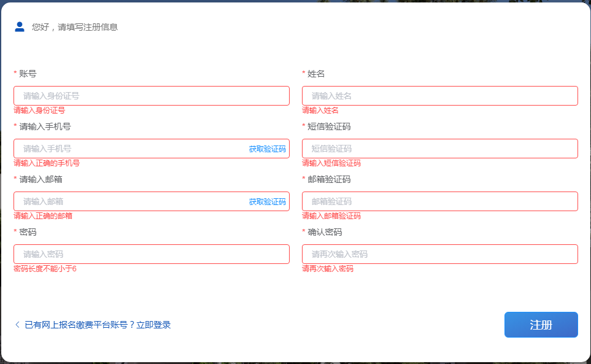The width and height of the screenshot is (591, 364).
Task: Click the 短信验证码 SMS code input
Action: [439, 149]
